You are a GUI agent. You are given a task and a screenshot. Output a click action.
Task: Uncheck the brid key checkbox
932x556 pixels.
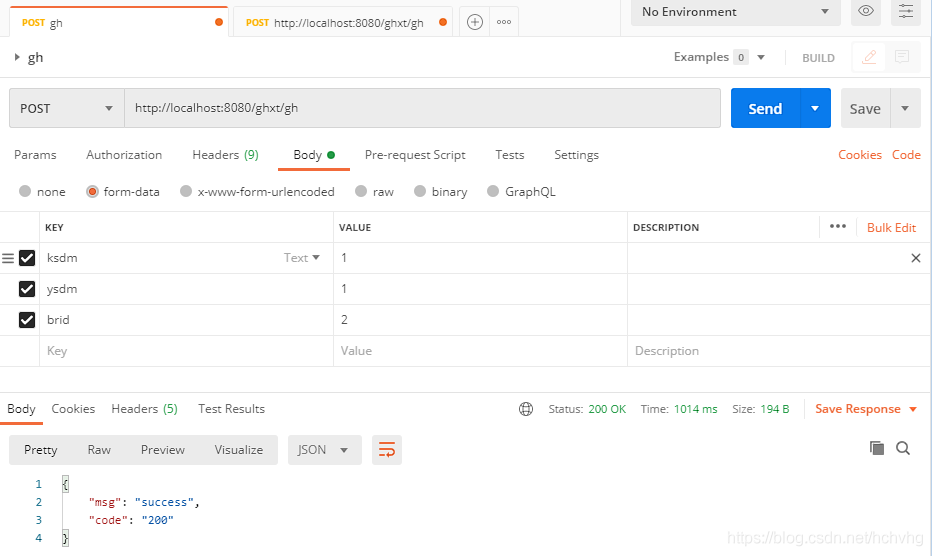[x=27, y=320]
